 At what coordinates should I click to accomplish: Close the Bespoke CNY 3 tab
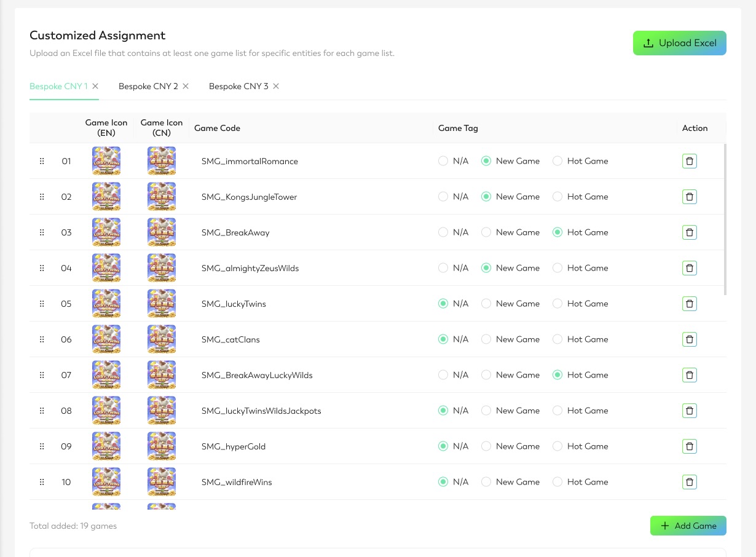click(276, 86)
